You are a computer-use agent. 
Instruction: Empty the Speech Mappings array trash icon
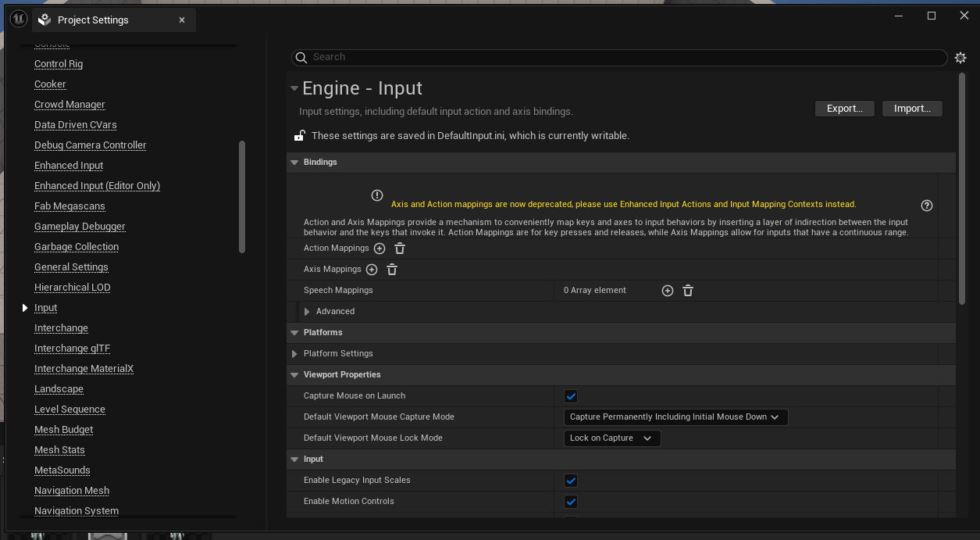pos(688,291)
